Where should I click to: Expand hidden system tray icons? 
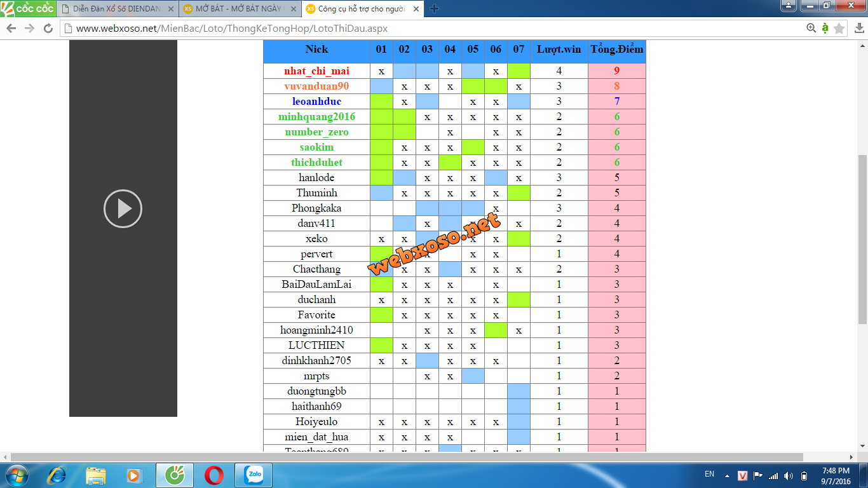728,476
